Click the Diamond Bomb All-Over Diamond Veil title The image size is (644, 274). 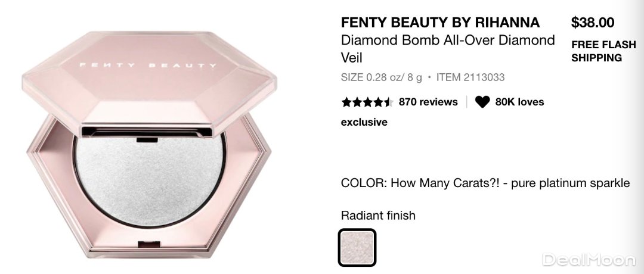(448, 49)
